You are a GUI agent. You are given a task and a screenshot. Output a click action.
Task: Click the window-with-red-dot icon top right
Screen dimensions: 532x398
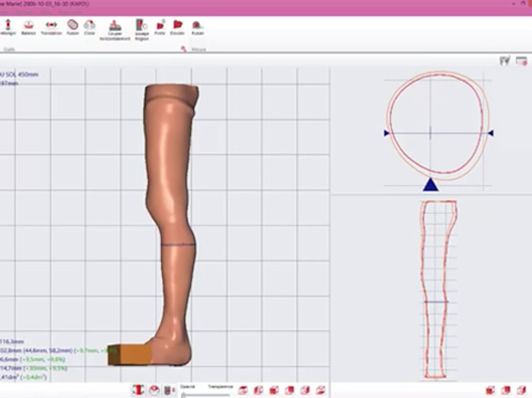click(521, 61)
